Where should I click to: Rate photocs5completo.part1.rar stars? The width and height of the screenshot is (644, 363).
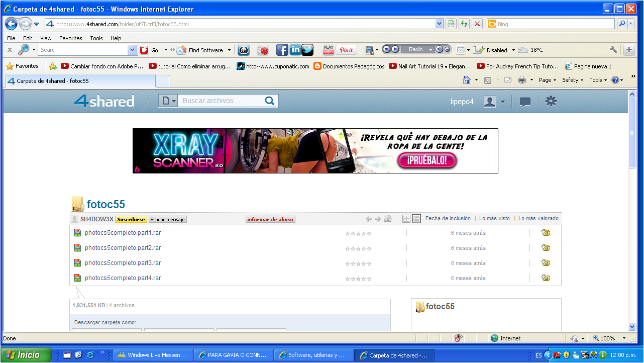[359, 233]
